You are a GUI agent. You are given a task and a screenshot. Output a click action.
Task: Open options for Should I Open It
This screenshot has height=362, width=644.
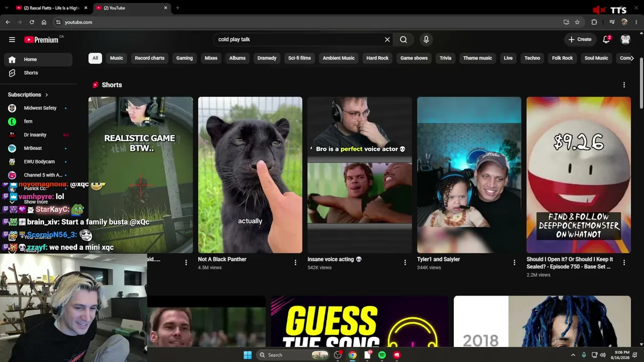[x=624, y=262]
